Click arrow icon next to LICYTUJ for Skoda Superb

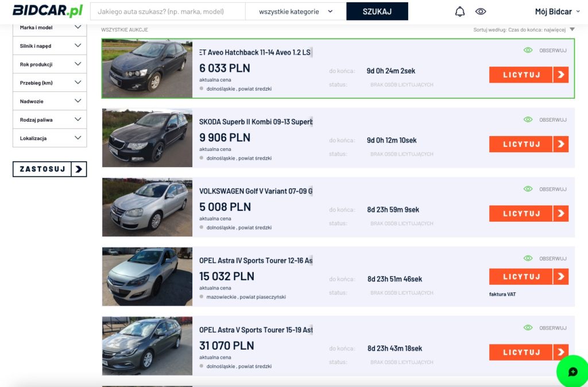click(x=561, y=144)
